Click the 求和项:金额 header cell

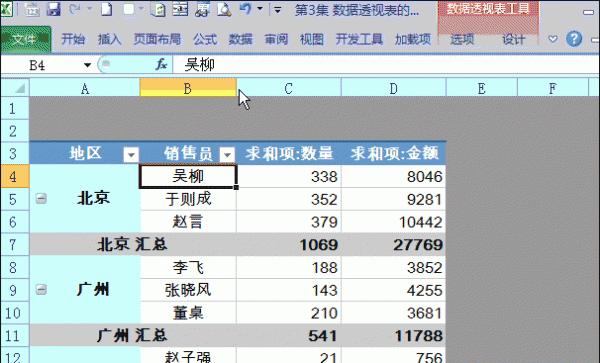coord(393,153)
